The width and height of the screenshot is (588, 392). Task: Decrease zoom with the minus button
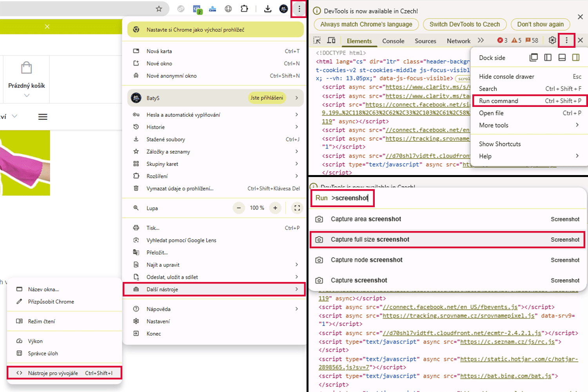tap(239, 208)
